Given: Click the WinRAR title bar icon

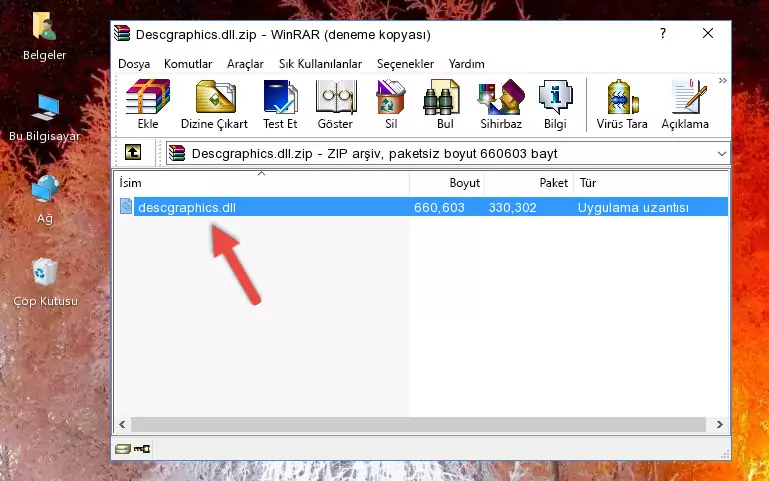Looking at the screenshot, I should point(122,34).
